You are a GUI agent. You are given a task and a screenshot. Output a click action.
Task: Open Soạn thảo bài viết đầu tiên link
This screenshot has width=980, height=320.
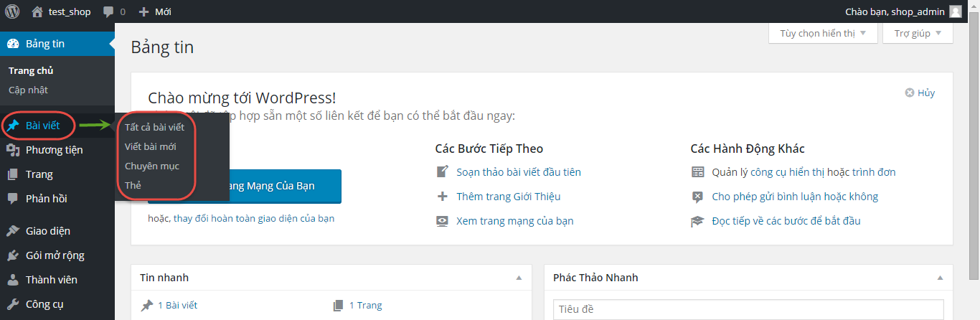click(x=518, y=172)
